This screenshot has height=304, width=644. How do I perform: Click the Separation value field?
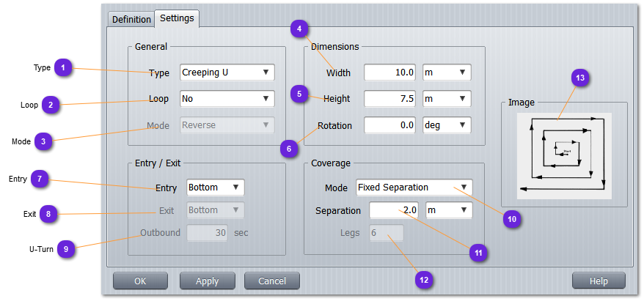pyautogui.click(x=395, y=210)
